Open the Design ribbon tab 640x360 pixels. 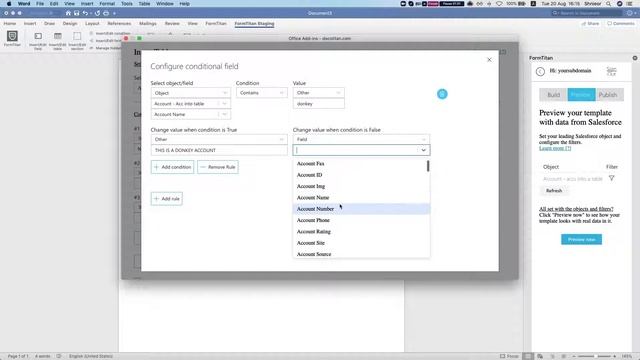click(70, 24)
